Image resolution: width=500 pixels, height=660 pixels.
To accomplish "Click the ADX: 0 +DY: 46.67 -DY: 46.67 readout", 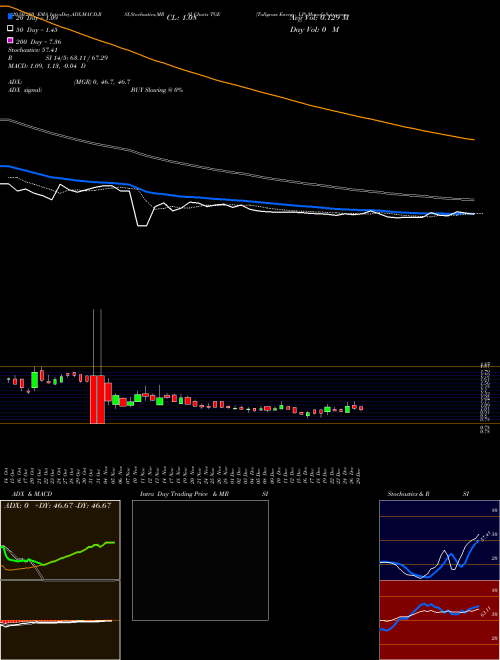I will pos(58,506).
